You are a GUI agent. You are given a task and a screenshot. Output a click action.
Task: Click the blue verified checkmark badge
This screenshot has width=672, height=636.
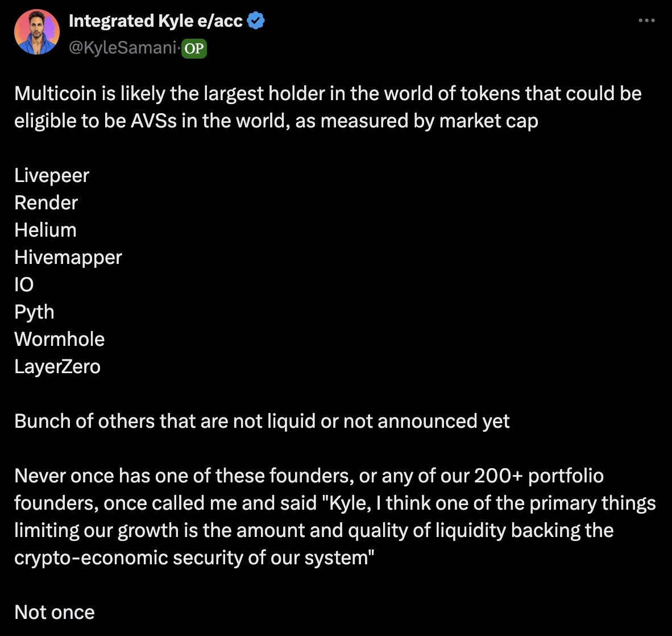click(256, 21)
